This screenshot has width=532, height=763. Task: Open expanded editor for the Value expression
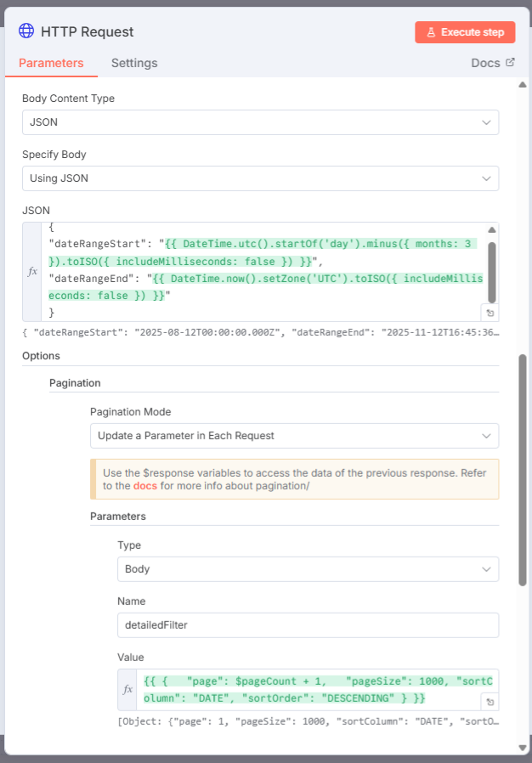(489, 702)
